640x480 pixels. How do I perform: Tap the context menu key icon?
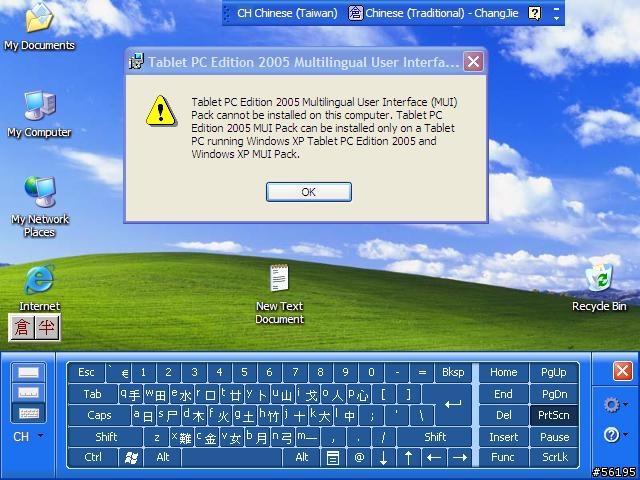pos(333,458)
